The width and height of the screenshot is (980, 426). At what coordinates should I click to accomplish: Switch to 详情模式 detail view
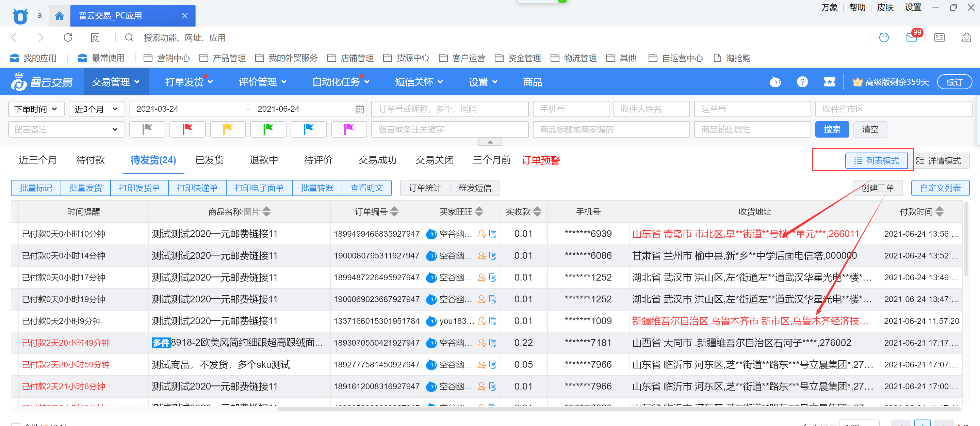pyautogui.click(x=939, y=161)
